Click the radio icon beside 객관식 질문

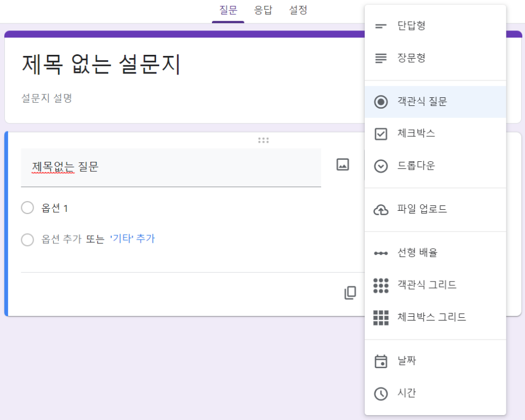pyautogui.click(x=380, y=102)
